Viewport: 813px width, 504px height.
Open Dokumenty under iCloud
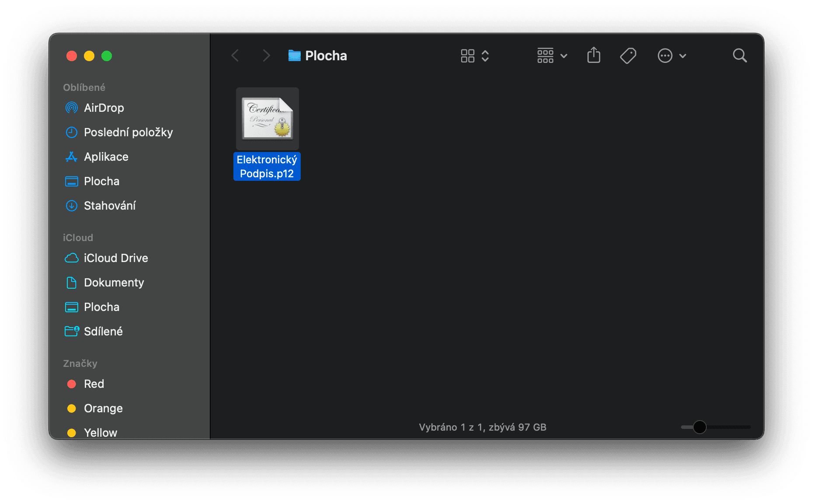pyautogui.click(x=114, y=283)
